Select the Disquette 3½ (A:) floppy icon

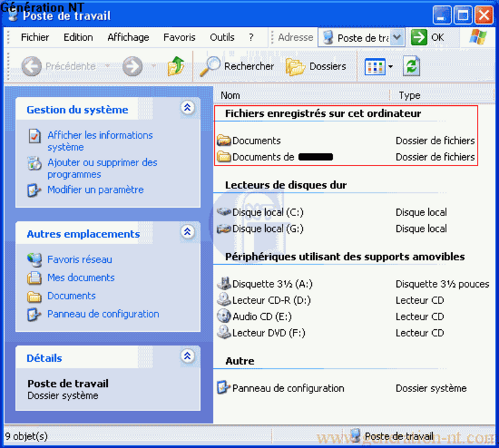pyautogui.click(x=224, y=283)
